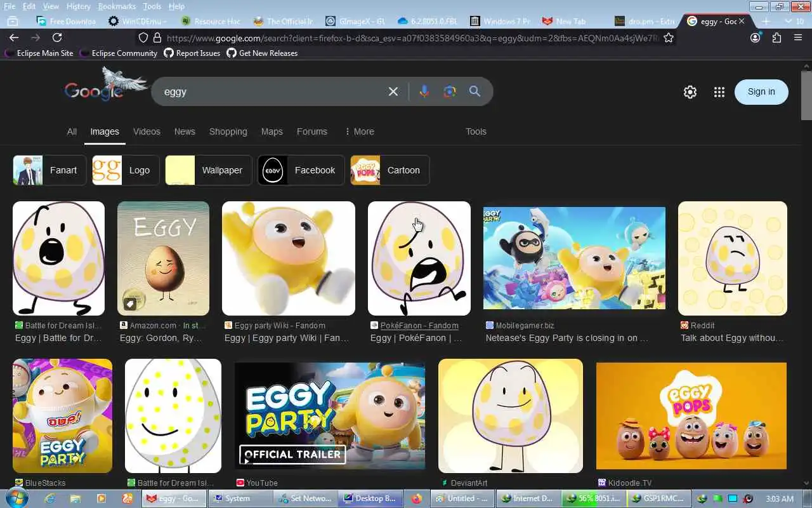This screenshot has width=812, height=508.
Task: Filter images by Wallpaper chip
Action: [208, 170]
